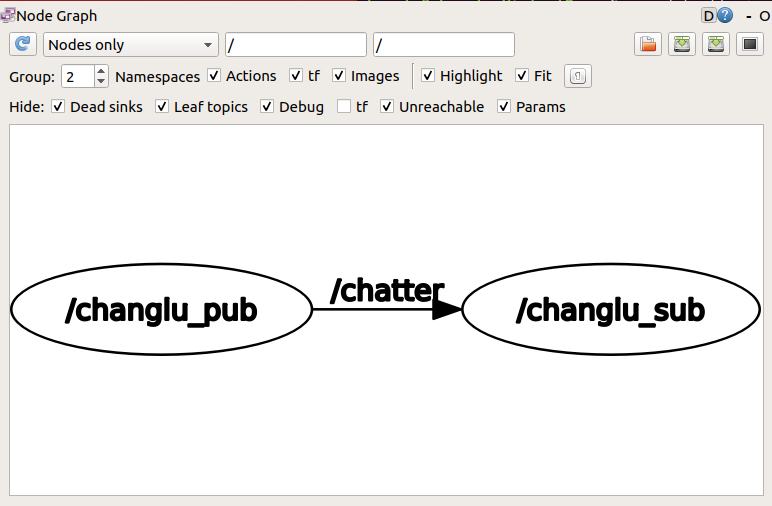Screen dimensions: 772x506
Task: Enable the Hide tf checkbox
Action: click(x=344, y=106)
